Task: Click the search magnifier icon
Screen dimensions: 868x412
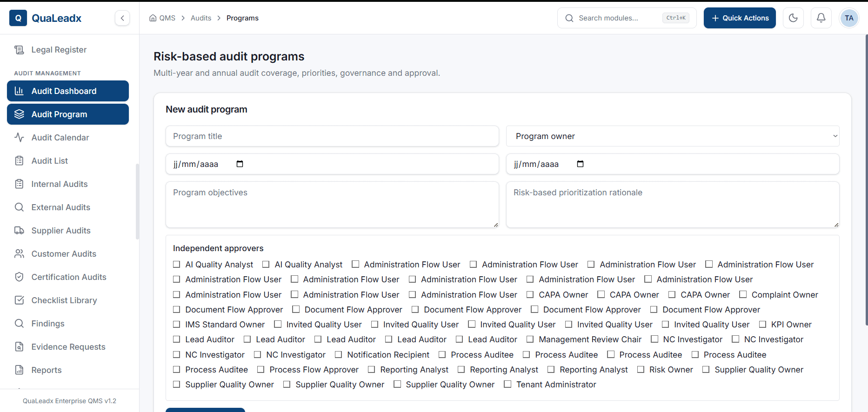Action: coord(569,18)
